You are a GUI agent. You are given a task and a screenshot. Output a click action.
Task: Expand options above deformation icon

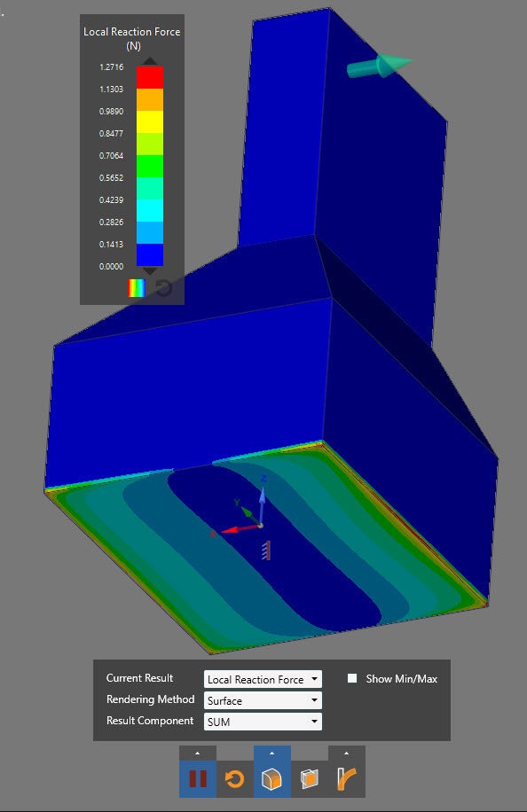(x=347, y=753)
